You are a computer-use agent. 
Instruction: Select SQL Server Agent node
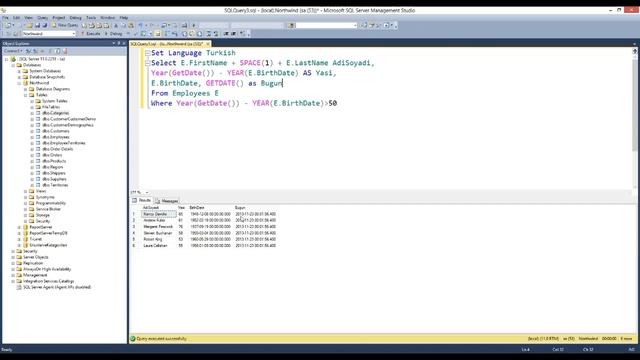pos(57,287)
